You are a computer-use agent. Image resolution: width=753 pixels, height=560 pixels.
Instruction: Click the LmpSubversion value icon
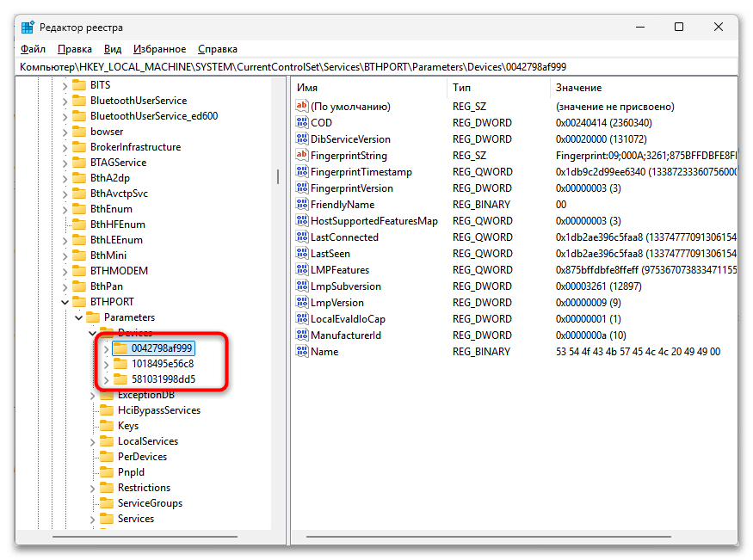pos(301,286)
